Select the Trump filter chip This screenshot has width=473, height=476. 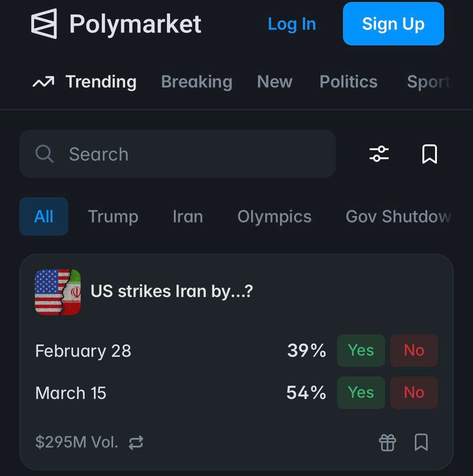(x=113, y=216)
